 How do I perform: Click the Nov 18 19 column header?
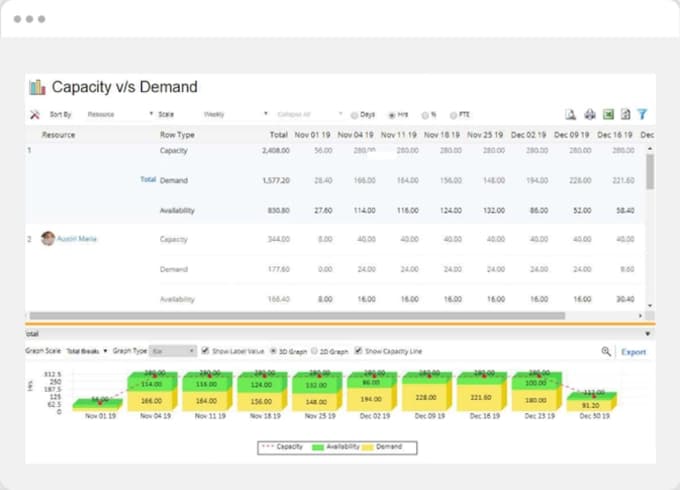[x=441, y=135]
